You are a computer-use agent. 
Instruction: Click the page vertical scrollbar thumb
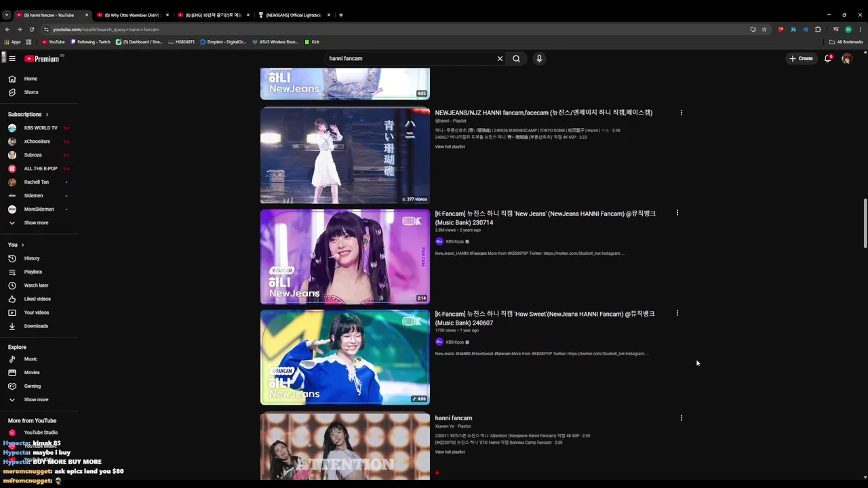(x=865, y=224)
